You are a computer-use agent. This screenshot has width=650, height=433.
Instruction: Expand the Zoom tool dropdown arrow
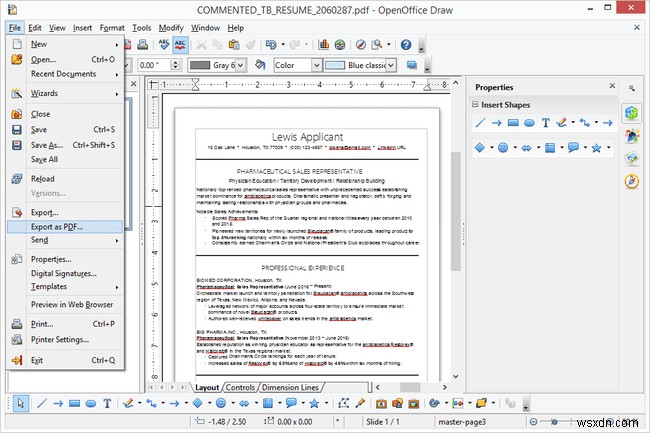tap(389, 45)
